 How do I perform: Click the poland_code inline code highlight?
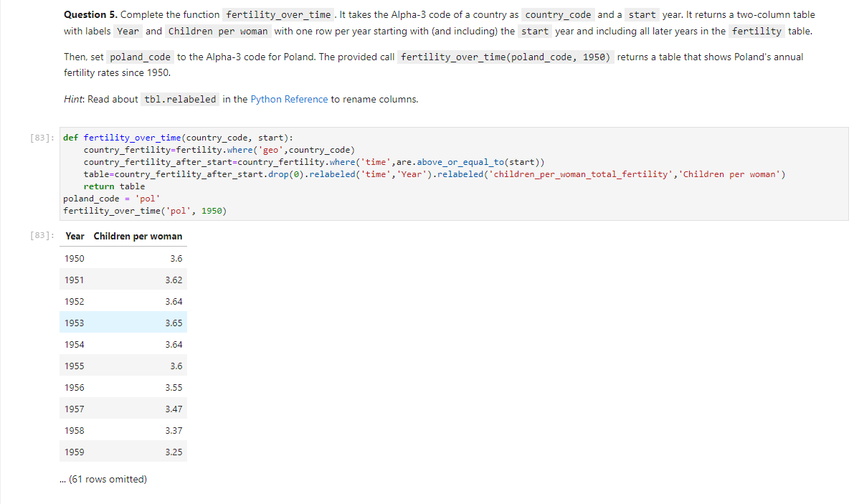[140, 57]
